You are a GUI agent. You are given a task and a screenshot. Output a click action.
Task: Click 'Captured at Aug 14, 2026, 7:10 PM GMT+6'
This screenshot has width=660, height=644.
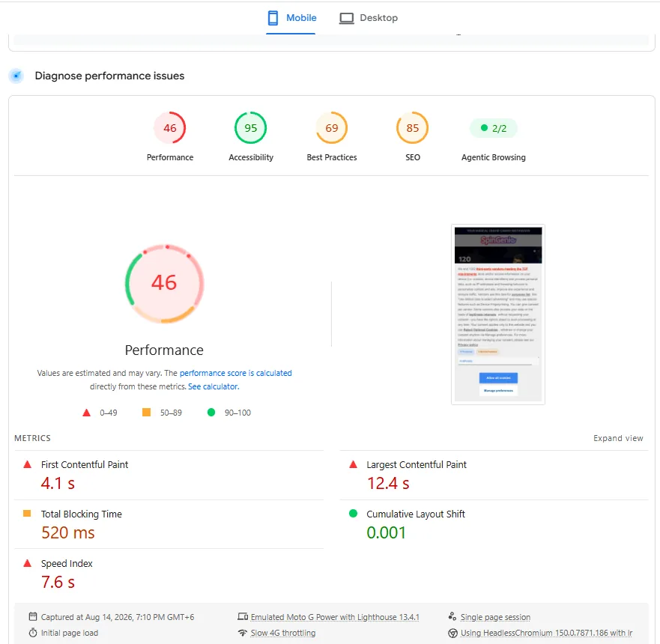(x=118, y=617)
